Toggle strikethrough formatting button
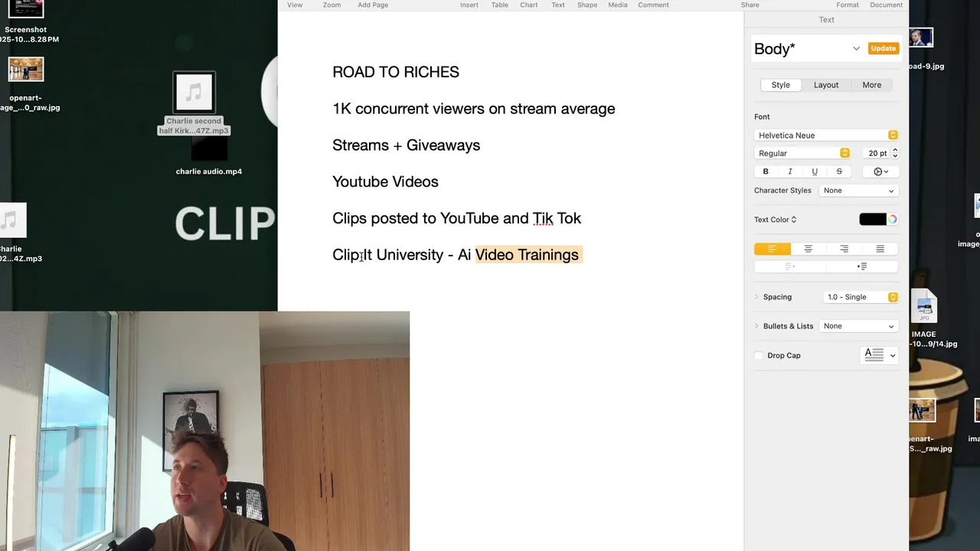The image size is (980, 551). pyautogui.click(x=839, y=171)
